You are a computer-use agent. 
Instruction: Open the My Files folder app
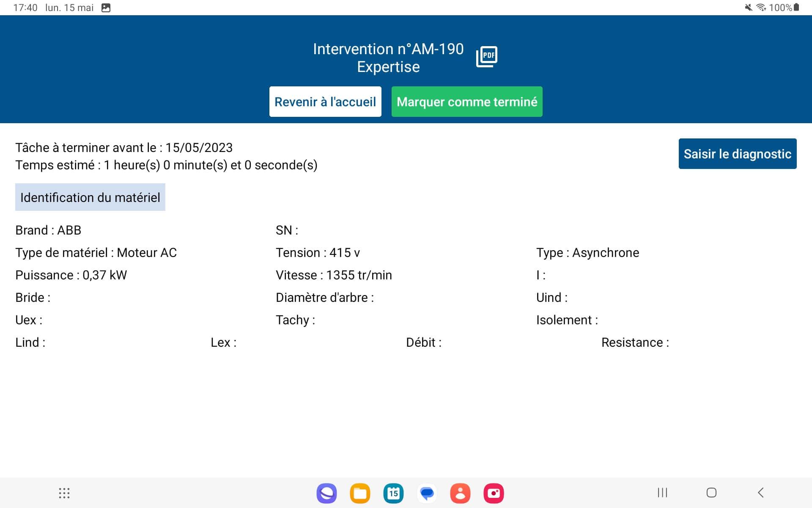pyautogui.click(x=360, y=493)
